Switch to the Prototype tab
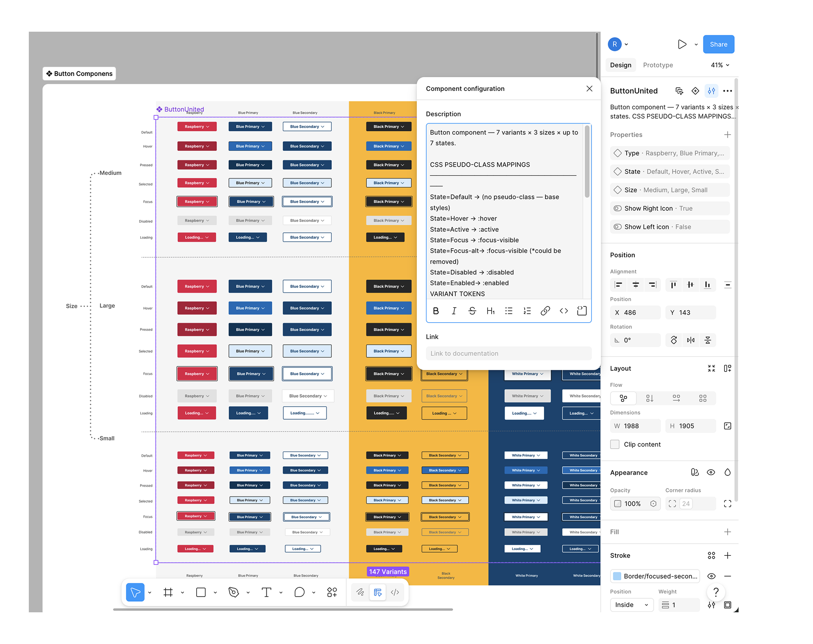 (x=658, y=65)
